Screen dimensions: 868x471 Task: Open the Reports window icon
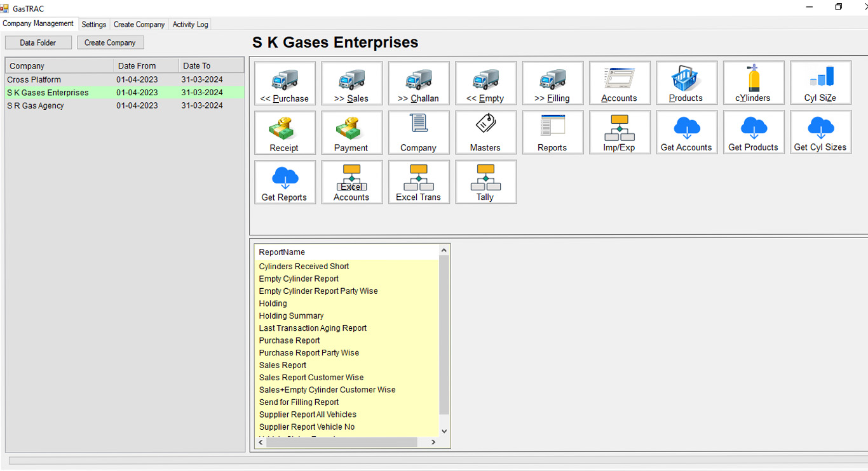[553, 133]
